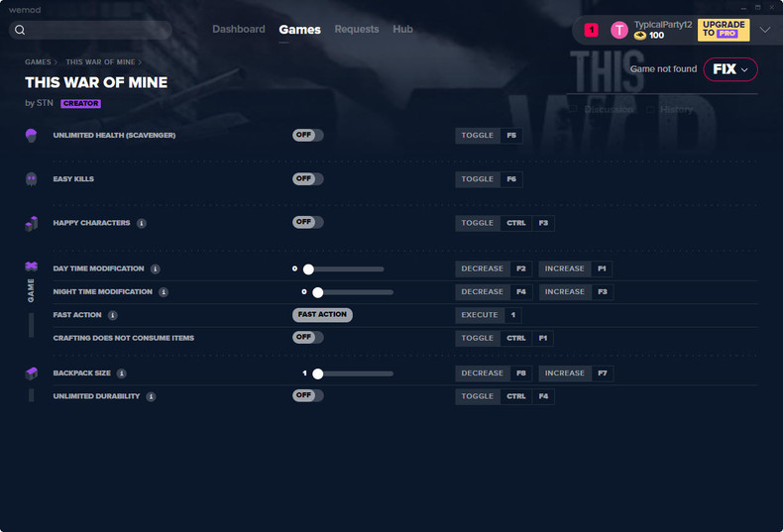
Task: Edit Night Time Decrease F4 hotkey
Action: click(520, 292)
